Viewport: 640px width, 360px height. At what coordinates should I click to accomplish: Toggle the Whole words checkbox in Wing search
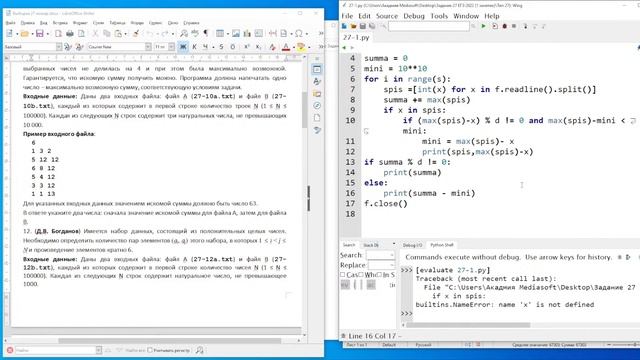coord(361,275)
